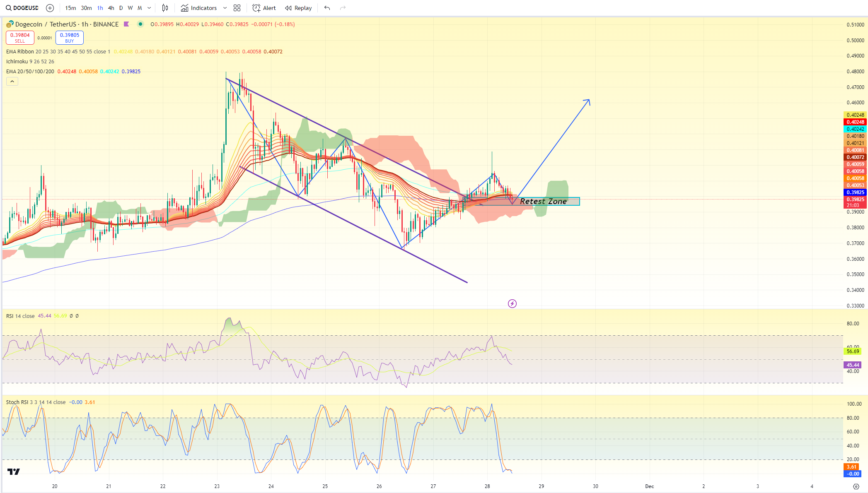Click the 0.00001 spread value

coord(45,38)
